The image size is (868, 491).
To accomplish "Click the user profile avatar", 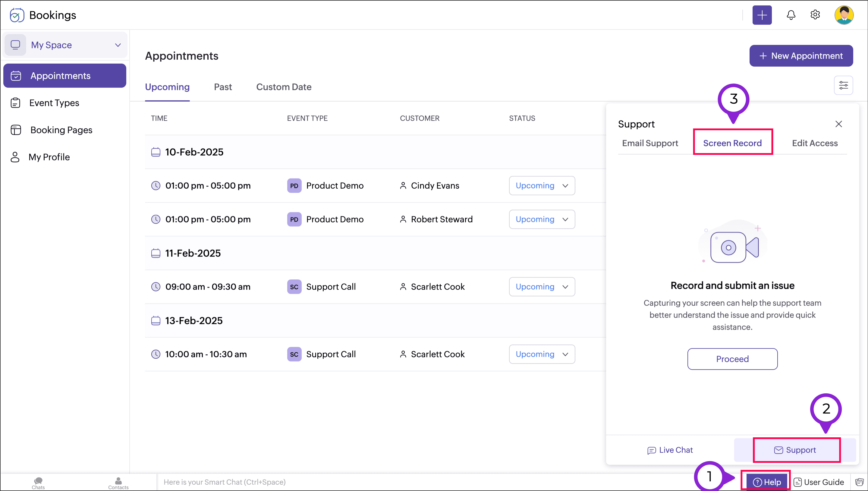I will pos(844,15).
